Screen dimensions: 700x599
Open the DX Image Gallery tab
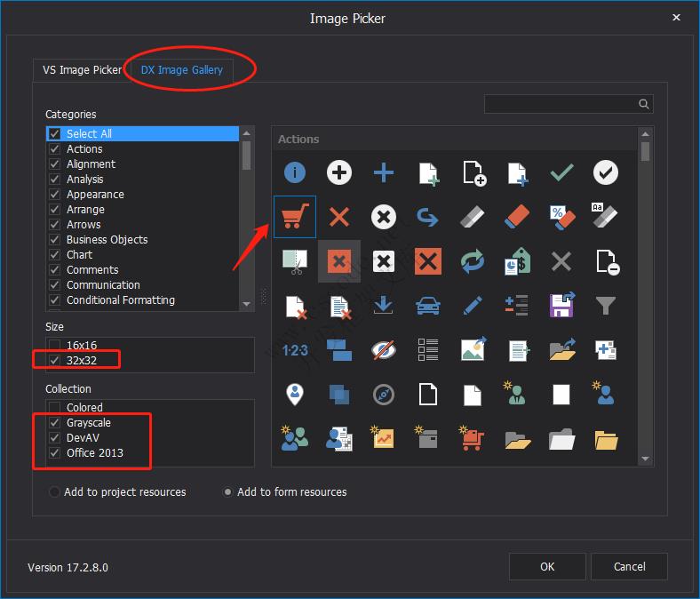(x=182, y=70)
